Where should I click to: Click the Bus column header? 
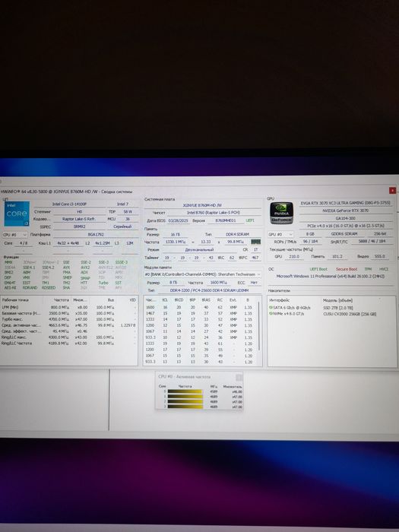coord(111,300)
